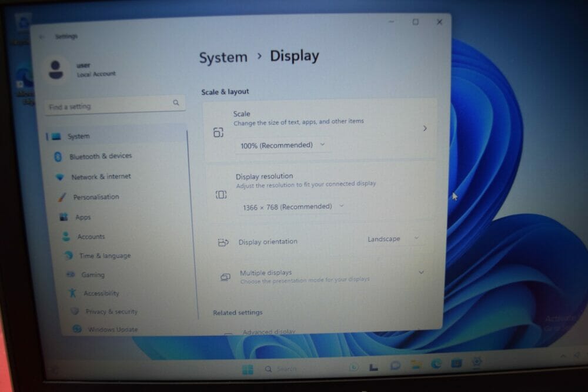Image resolution: width=588 pixels, height=392 pixels.
Task: Open Task View from the taskbar
Action: click(x=373, y=367)
